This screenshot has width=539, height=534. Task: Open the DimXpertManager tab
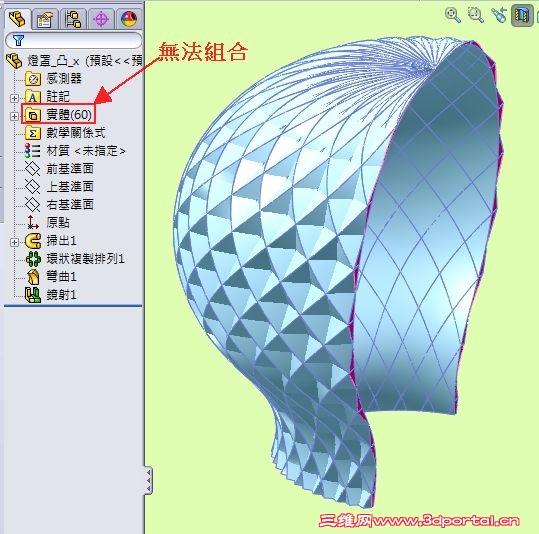click(101, 19)
